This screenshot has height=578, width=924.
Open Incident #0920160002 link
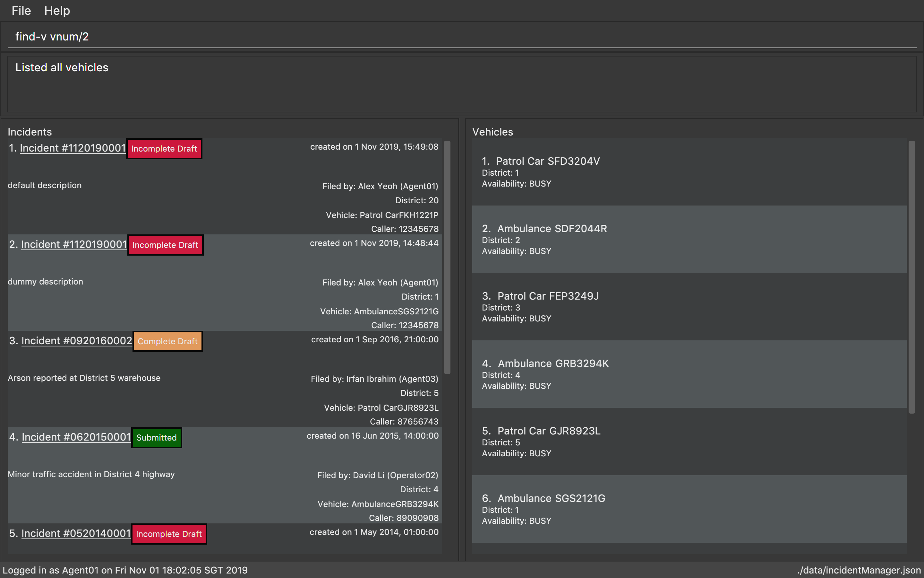tap(77, 341)
